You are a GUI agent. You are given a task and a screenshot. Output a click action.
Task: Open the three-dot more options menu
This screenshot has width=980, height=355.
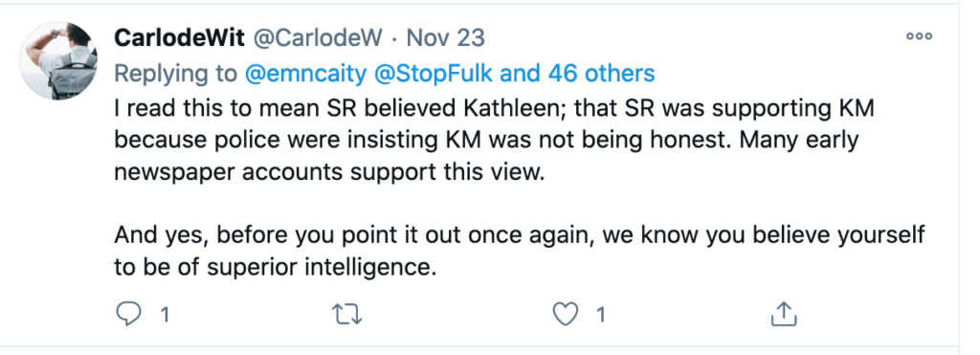click(x=920, y=36)
